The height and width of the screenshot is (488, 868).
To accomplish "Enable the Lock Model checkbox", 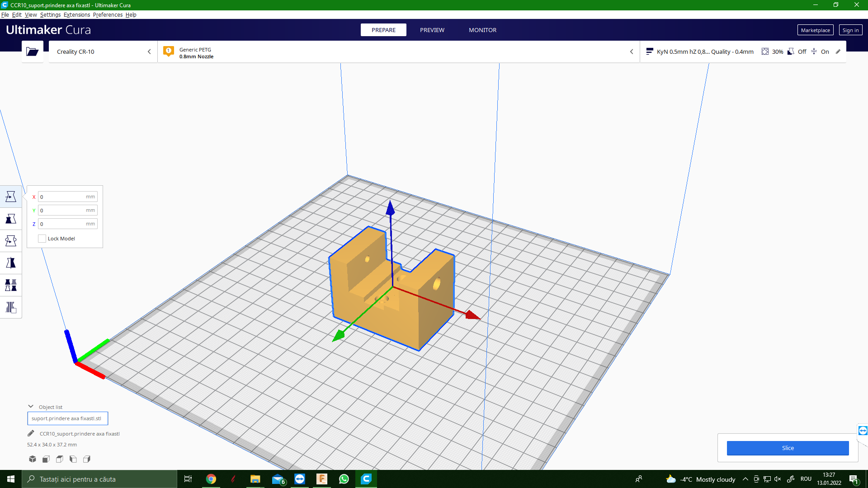I will coord(42,239).
